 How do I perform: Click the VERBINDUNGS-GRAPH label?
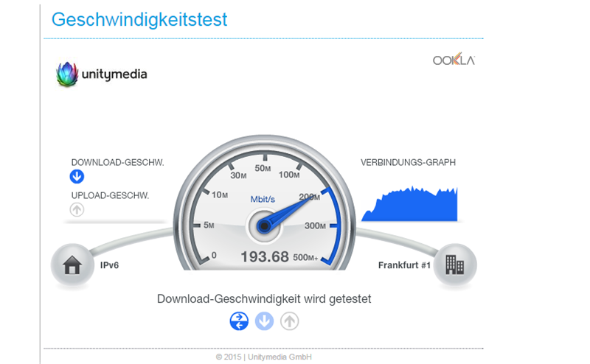point(408,162)
